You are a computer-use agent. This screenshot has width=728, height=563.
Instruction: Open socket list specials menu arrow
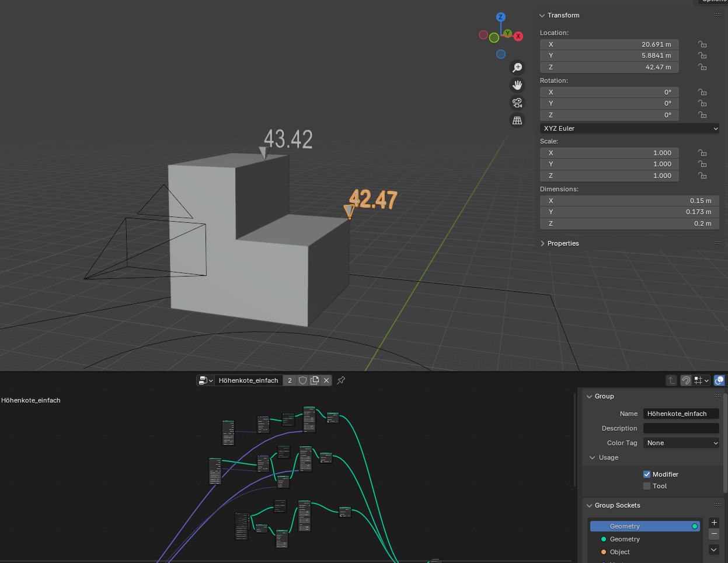pos(714,550)
